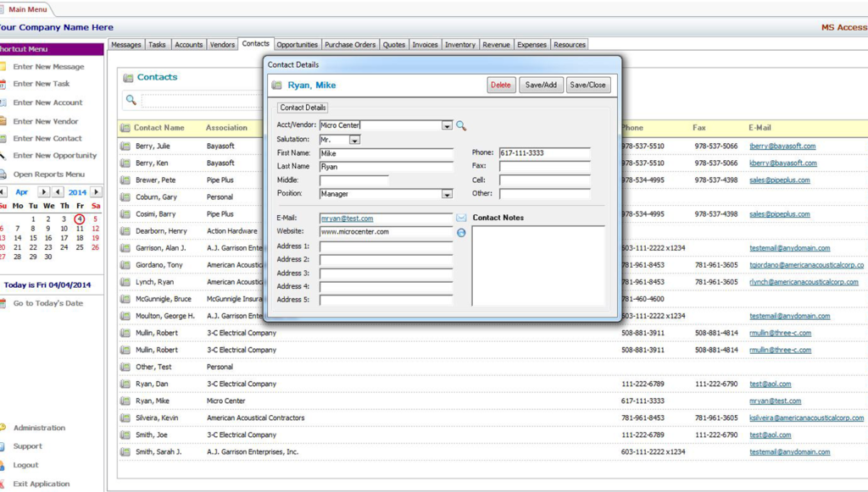Image resolution: width=868 pixels, height=492 pixels.
Task: Open mryan@test.com link in Ryan, Mike row
Action: (776, 401)
